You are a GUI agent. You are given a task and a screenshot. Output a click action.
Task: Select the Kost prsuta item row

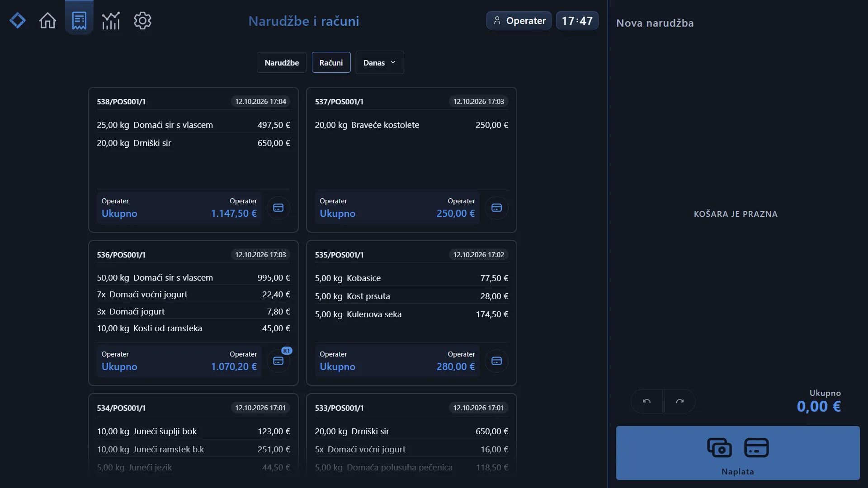point(411,296)
